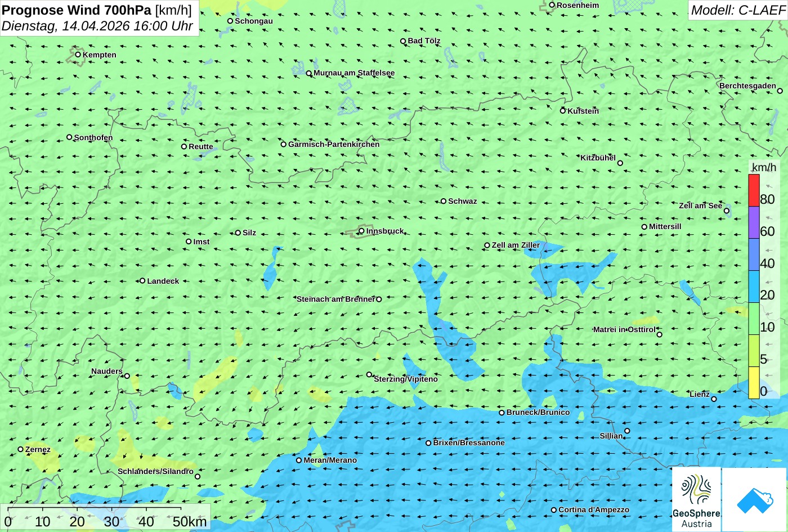This screenshot has height=532, width=788.
Task: Click the GeoSphere Austria logo
Action: [696, 499]
